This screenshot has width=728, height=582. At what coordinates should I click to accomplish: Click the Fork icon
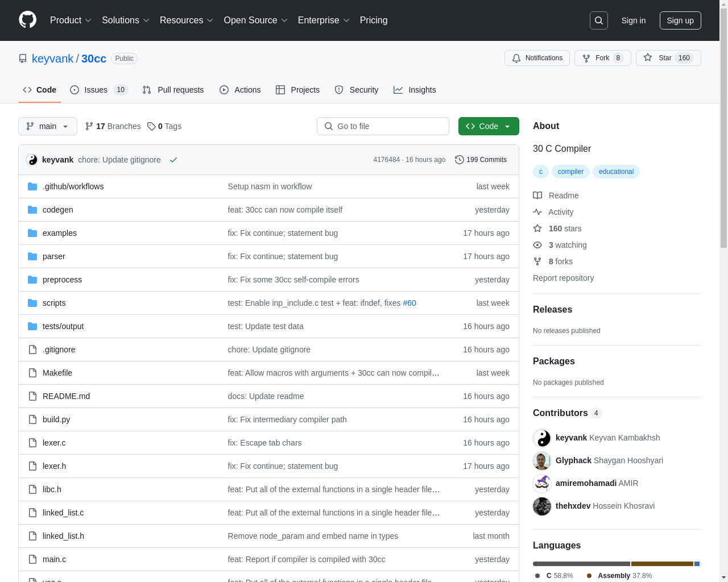coord(586,58)
